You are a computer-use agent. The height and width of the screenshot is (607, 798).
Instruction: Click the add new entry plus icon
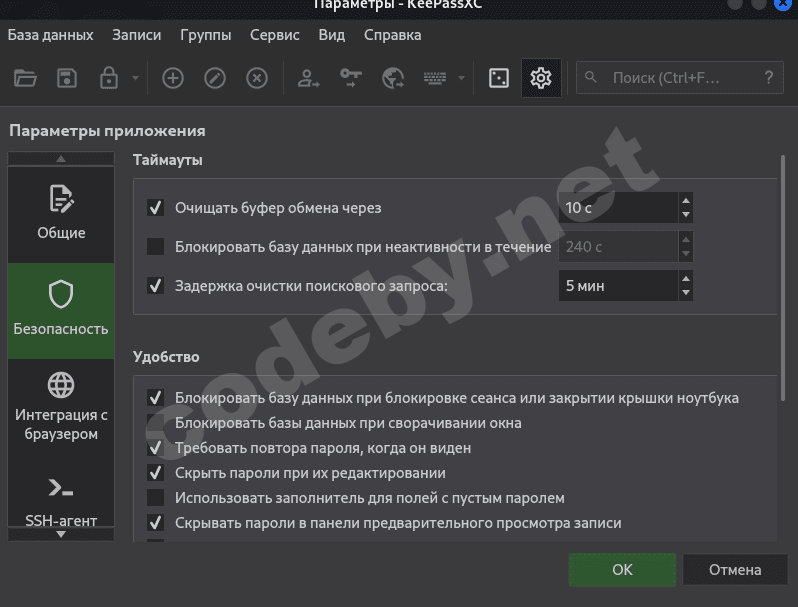(x=173, y=78)
